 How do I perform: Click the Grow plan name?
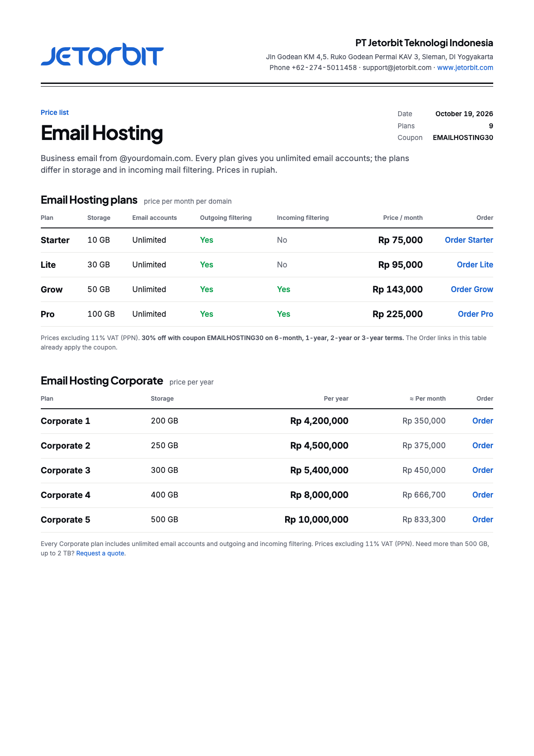pyautogui.click(x=52, y=289)
